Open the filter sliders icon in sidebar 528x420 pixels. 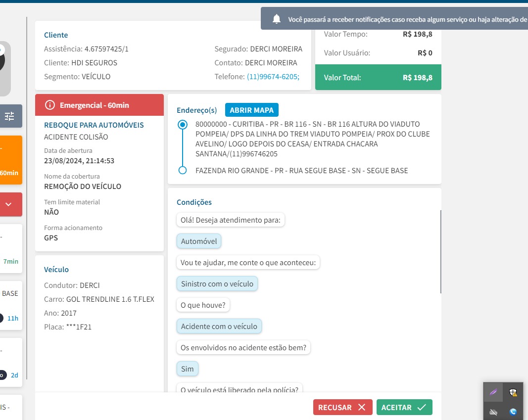click(9, 116)
